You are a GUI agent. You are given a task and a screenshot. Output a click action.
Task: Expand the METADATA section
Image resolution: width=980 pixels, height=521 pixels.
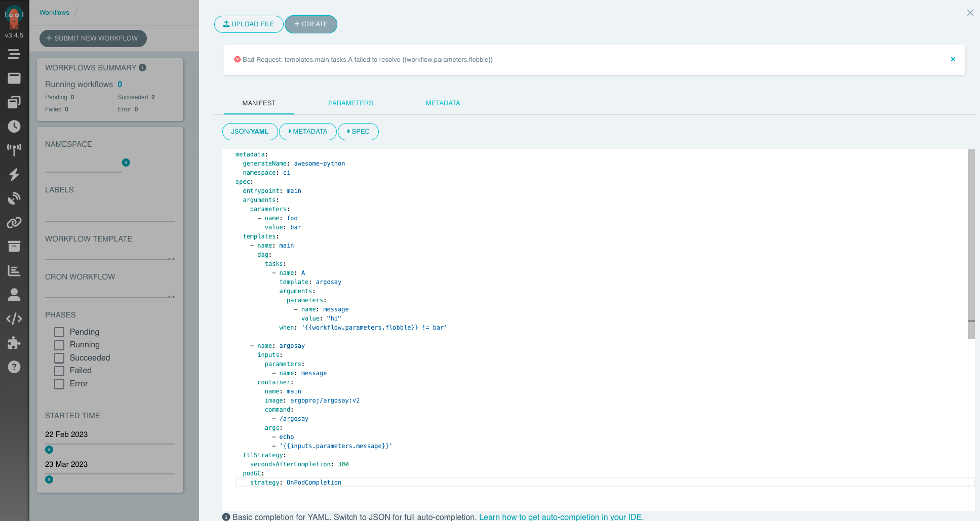point(307,131)
